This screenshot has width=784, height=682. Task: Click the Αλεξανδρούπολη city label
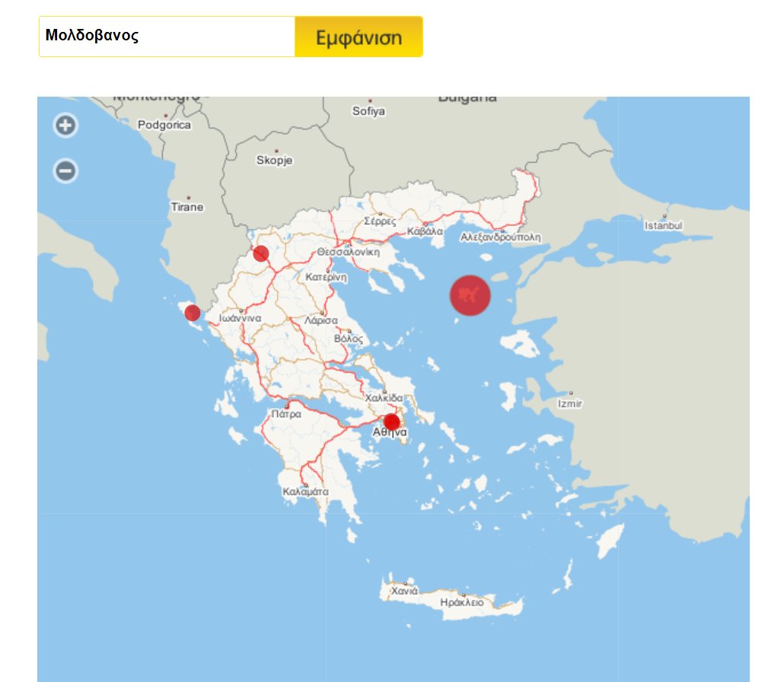tap(501, 237)
